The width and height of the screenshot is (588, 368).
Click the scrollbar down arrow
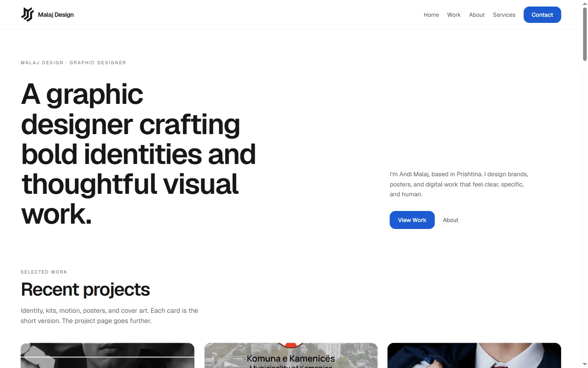(x=585, y=364)
